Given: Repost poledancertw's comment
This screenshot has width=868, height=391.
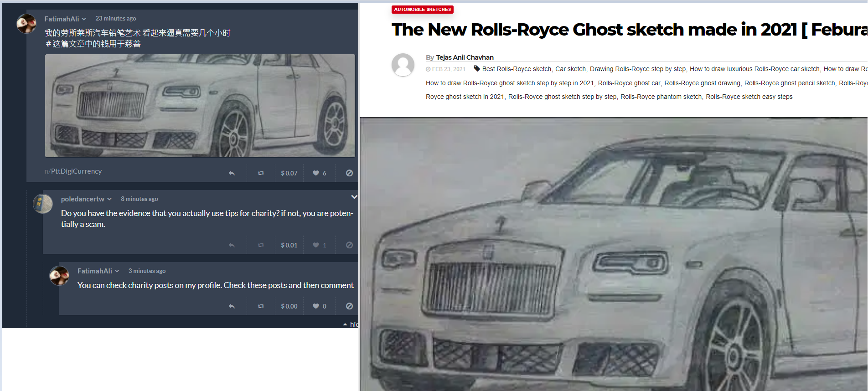Looking at the screenshot, I should [x=261, y=245].
